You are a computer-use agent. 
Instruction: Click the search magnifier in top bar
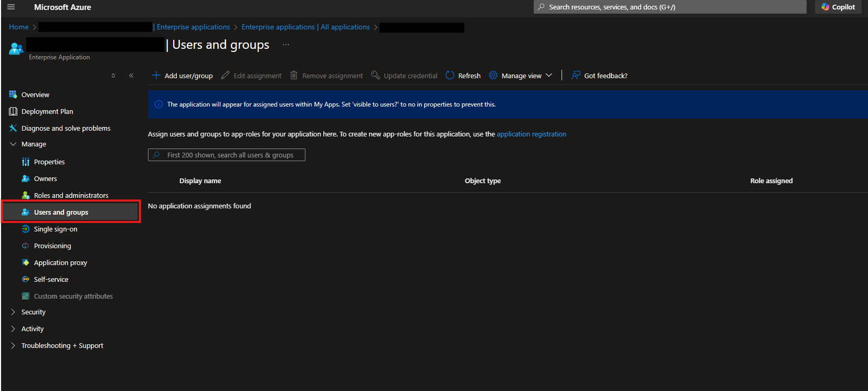pos(541,7)
